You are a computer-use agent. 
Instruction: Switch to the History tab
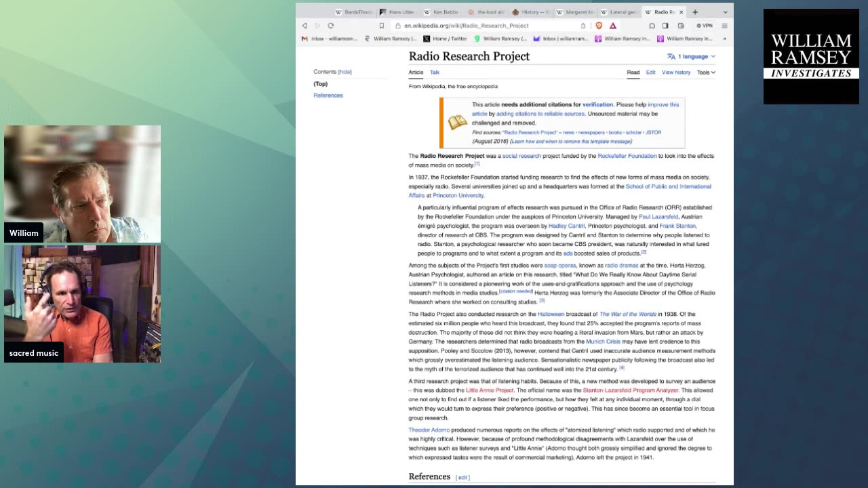click(530, 12)
